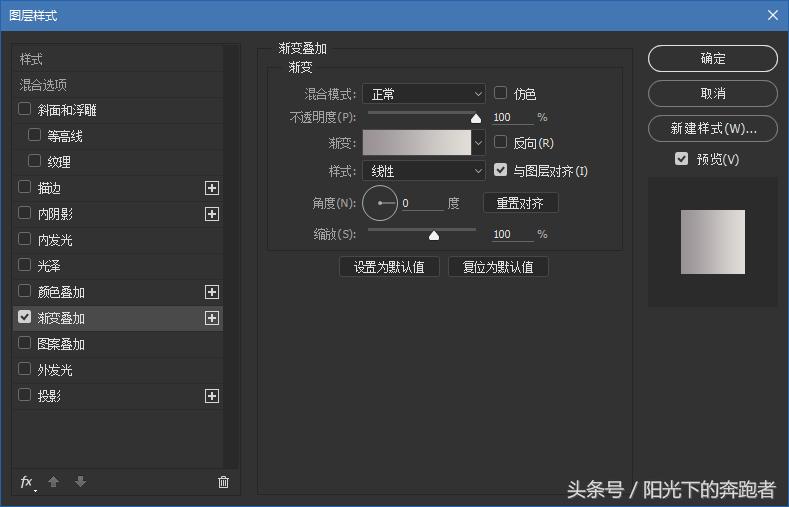Click 设置为默认值 button
The image size is (789, 507).
click(x=389, y=267)
